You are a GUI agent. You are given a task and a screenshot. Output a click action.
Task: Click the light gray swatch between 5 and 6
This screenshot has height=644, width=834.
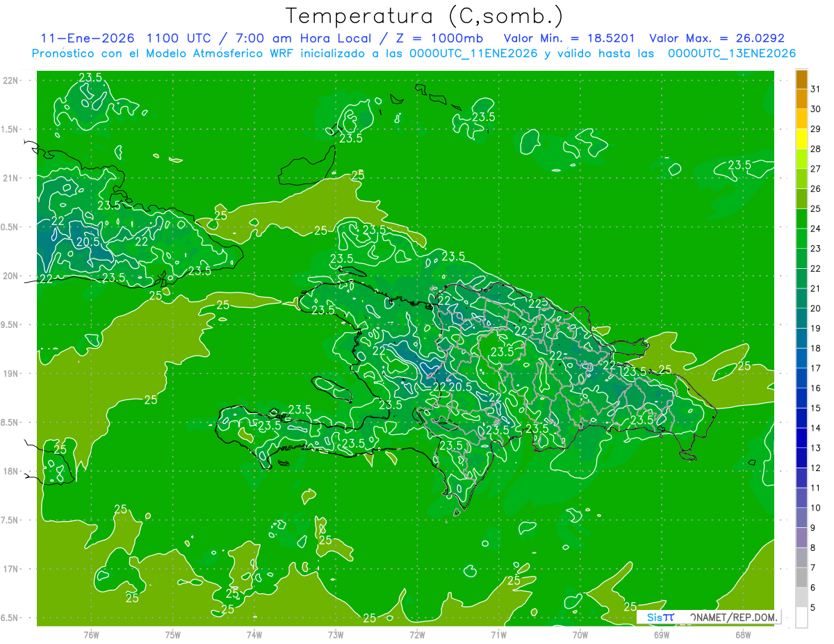[x=801, y=598]
